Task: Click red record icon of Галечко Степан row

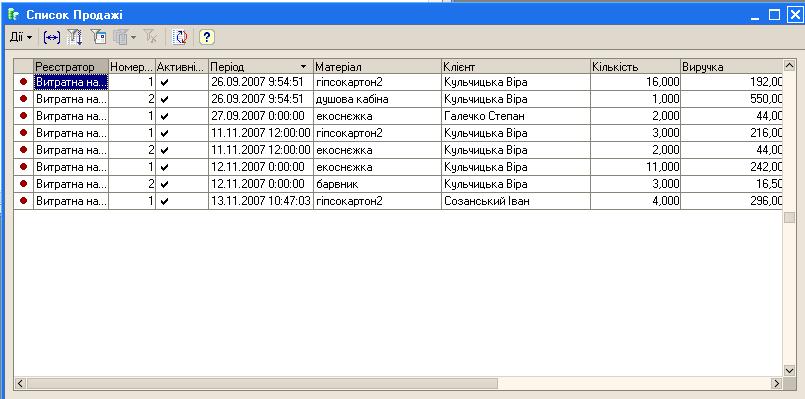Action: [x=23, y=116]
